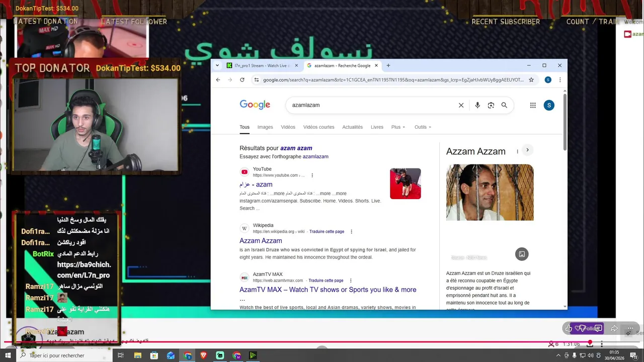Viewport: 644px width, 362px height.
Task: Click the Google logo
Action: pyautogui.click(x=255, y=105)
